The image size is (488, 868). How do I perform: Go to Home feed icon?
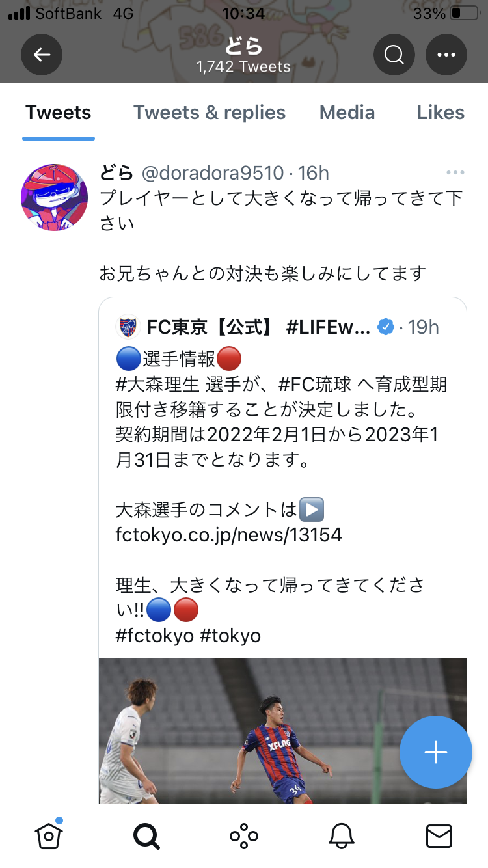(49, 835)
